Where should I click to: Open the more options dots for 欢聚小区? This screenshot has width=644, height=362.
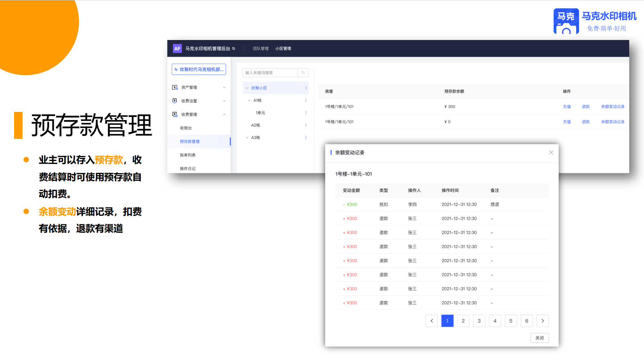coord(306,88)
